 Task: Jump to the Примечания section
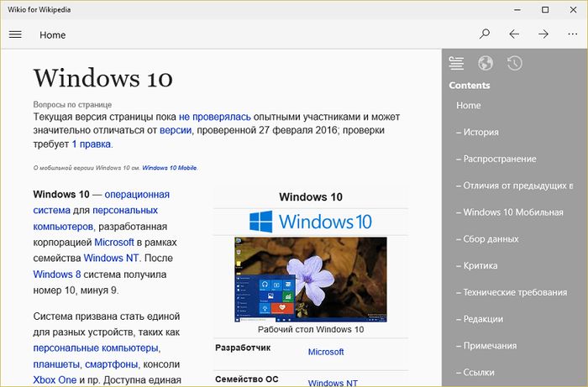point(486,346)
